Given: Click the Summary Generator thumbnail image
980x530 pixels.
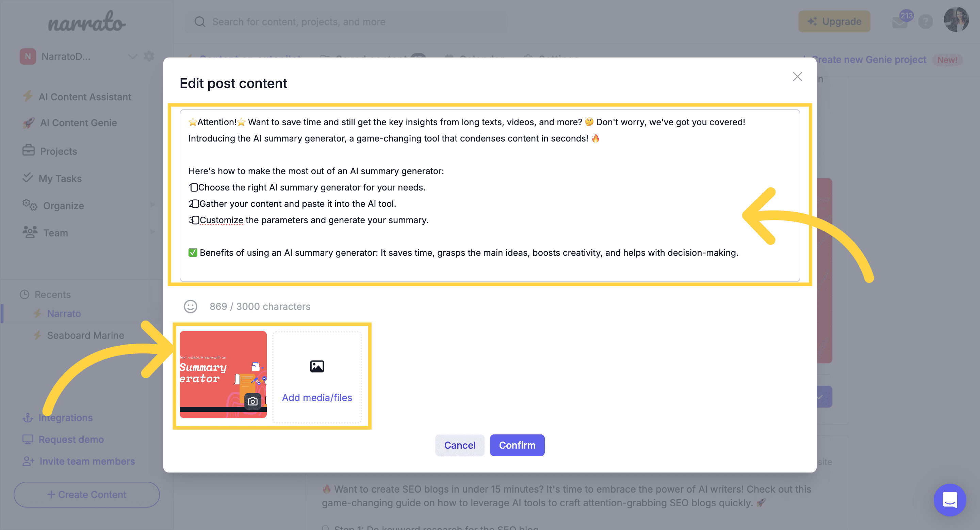Looking at the screenshot, I should [223, 374].
